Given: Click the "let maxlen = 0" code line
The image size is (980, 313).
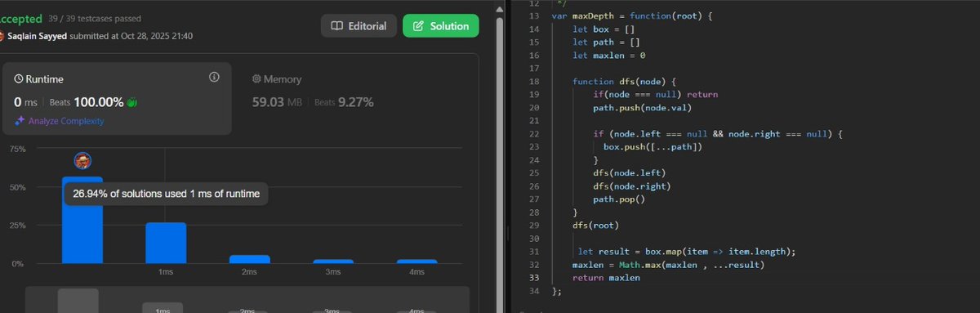Looking at the screenshot, I should point(609,56).
